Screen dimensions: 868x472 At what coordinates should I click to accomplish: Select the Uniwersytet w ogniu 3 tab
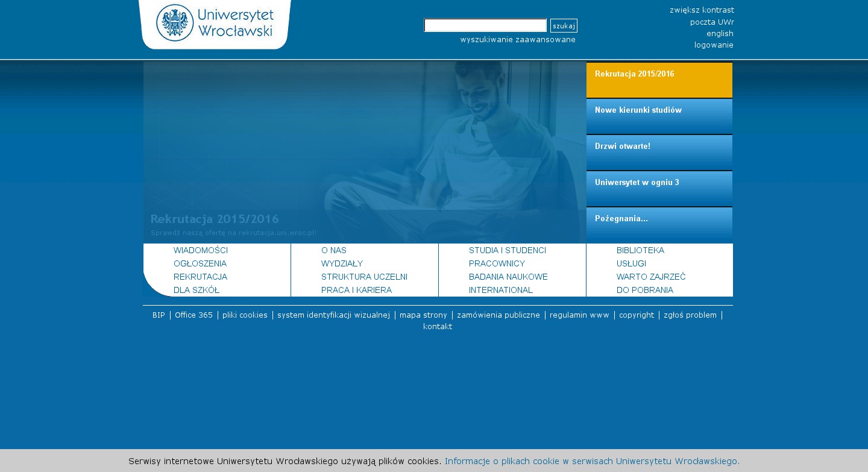tap(659, 189)
